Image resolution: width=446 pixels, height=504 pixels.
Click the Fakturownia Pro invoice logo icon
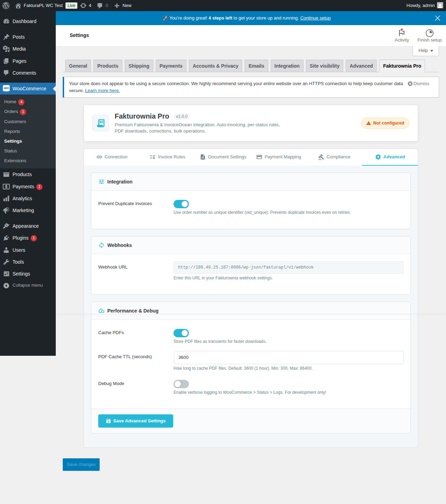[101, 123]
